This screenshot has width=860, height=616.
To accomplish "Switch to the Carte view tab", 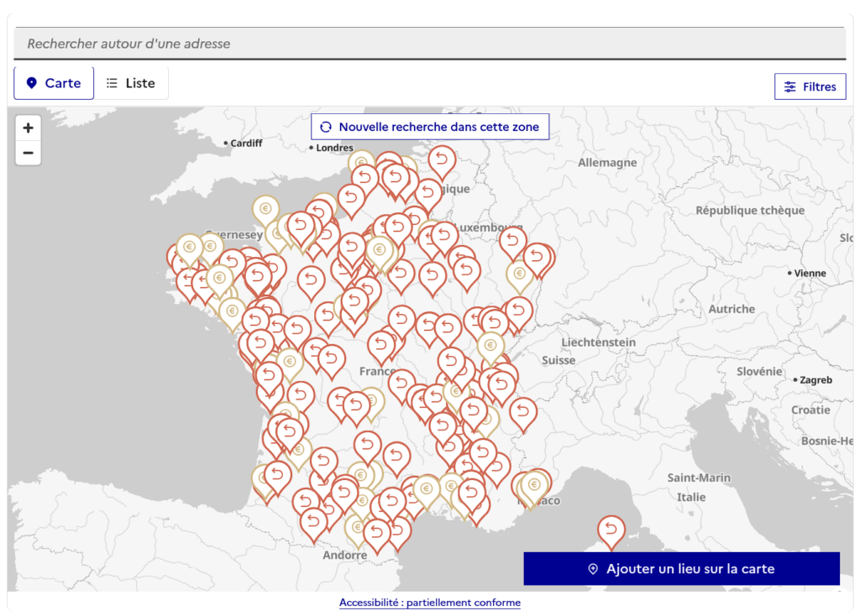I will tap(54, 83).
